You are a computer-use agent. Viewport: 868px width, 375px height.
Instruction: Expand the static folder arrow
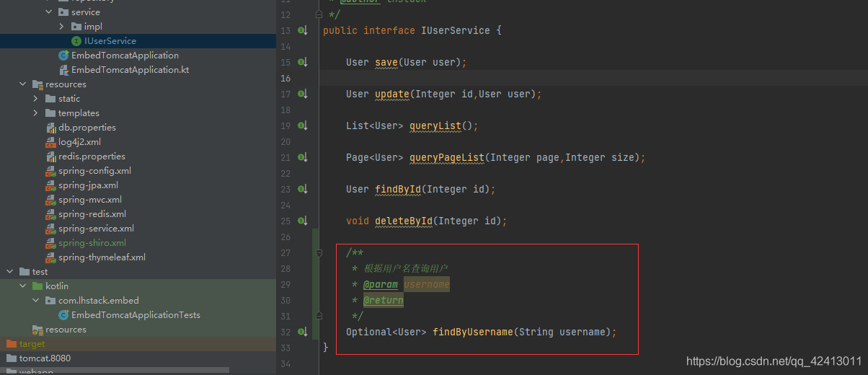36,99
